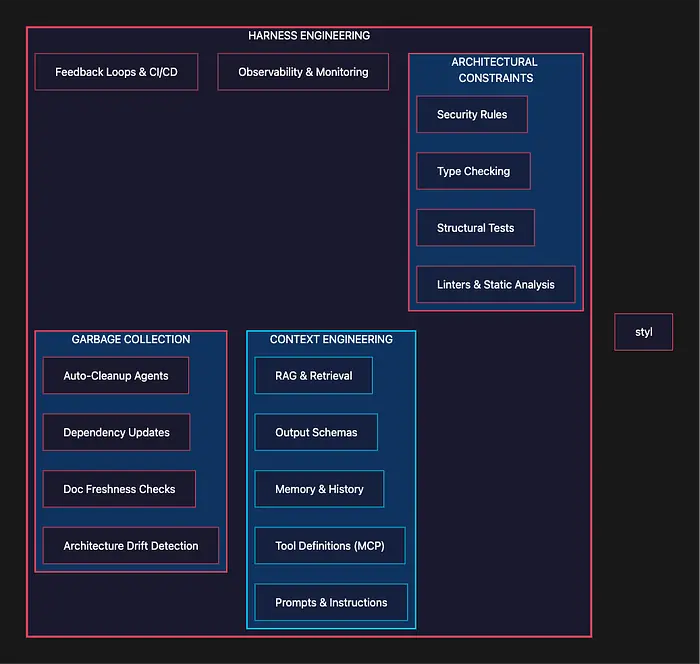Click the RAG & Retrieval box
Screen dimensions: 700x664
(313, 376)
